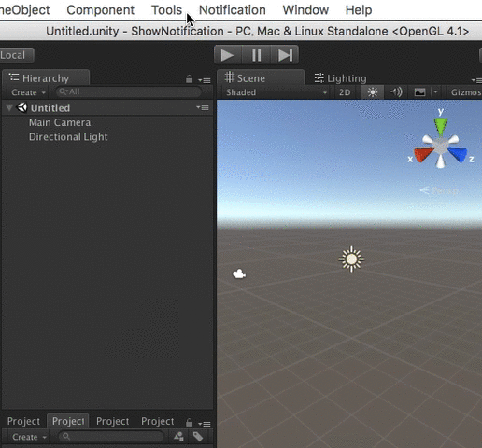Click the Project search field

tap(111, 437)
